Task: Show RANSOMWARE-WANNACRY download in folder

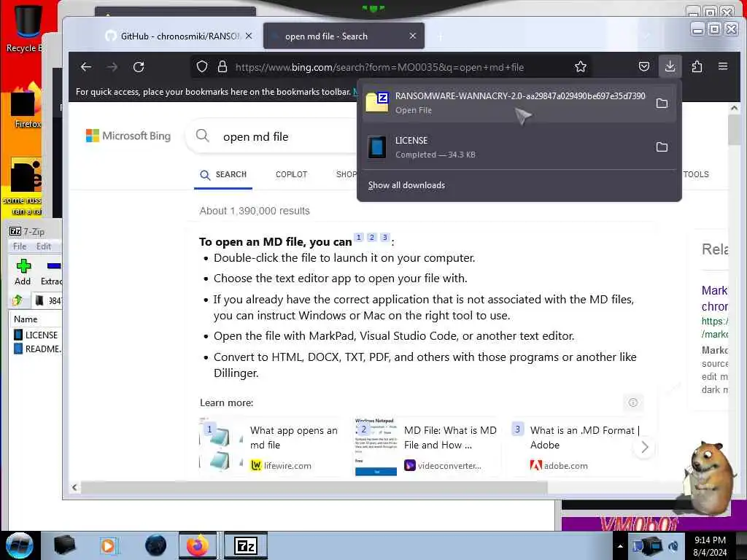Action: [x=662, y=103]
